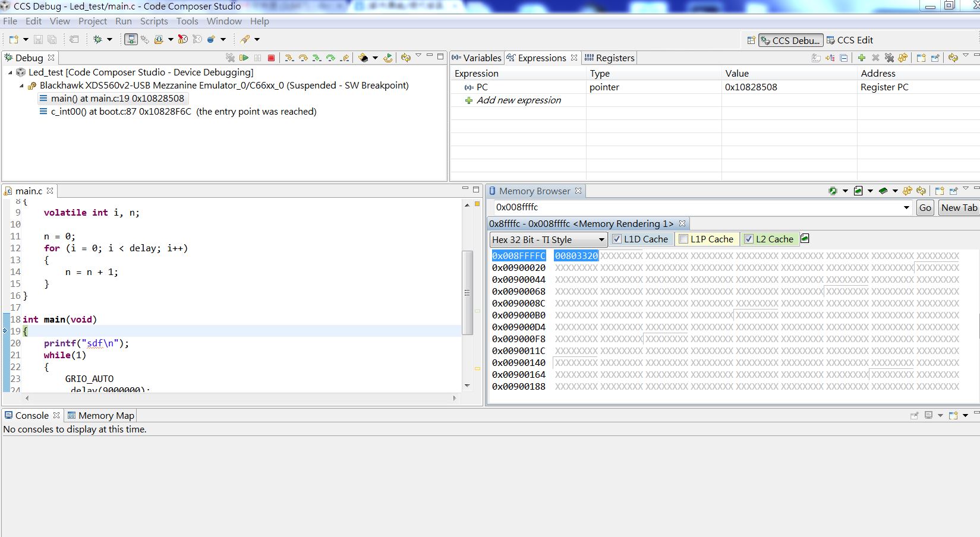Open the Scripts menu
The width and height of the screenshot is (980, 537).
click(154, 21)
